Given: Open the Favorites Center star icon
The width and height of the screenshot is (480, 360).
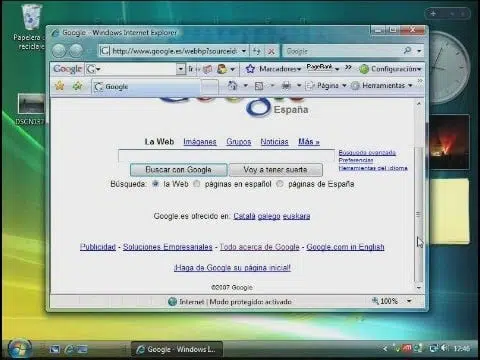Looking at the screenshot, I should [x=60, y=86].
